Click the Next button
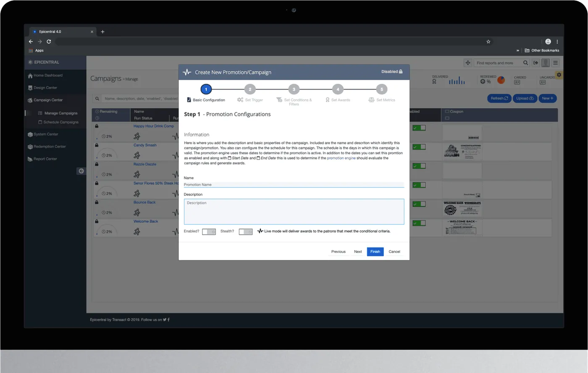 (358, 252)
